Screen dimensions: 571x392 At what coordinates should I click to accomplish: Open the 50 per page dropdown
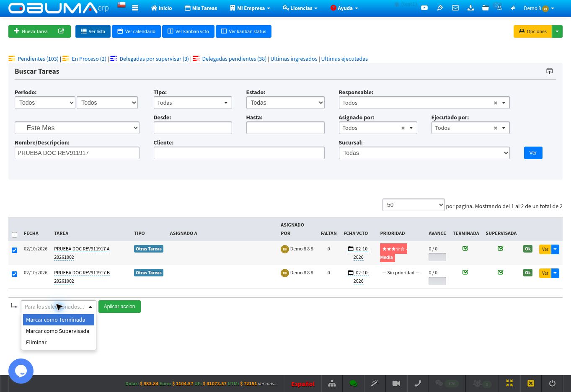click(413, 205)
